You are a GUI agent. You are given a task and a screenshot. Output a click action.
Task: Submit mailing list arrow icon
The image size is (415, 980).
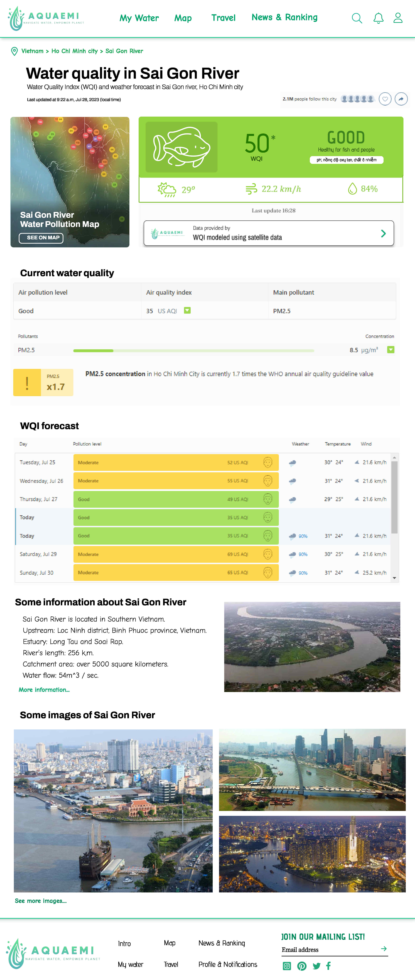(384, 949)
